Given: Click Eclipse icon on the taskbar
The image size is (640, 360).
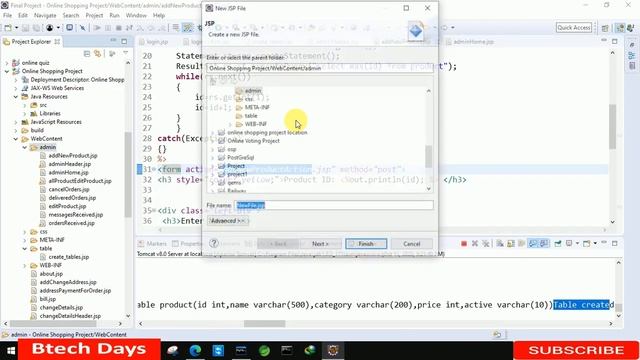Looking at the screenshot, I should click(x=333, y=350).
